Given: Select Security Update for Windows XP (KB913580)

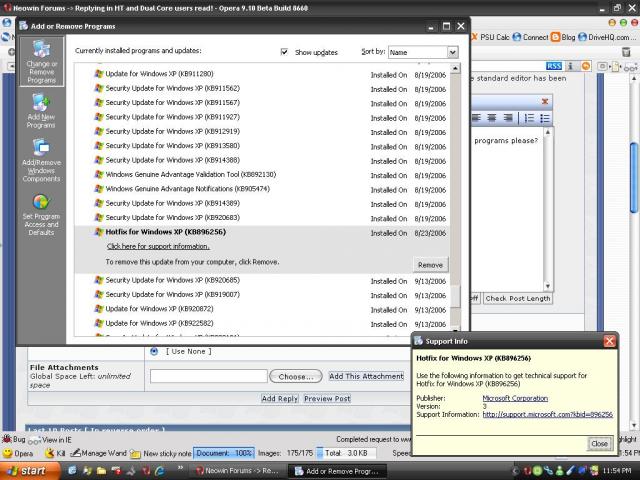Looking at the screenshot, I should pyautogui.click(x=262, y=146).
